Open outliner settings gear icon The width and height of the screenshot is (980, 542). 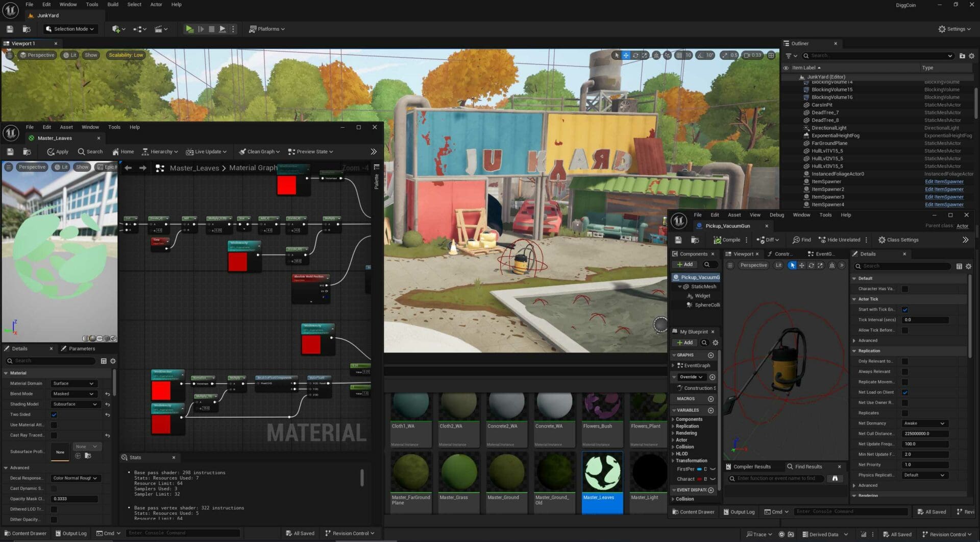click(971, 56)
